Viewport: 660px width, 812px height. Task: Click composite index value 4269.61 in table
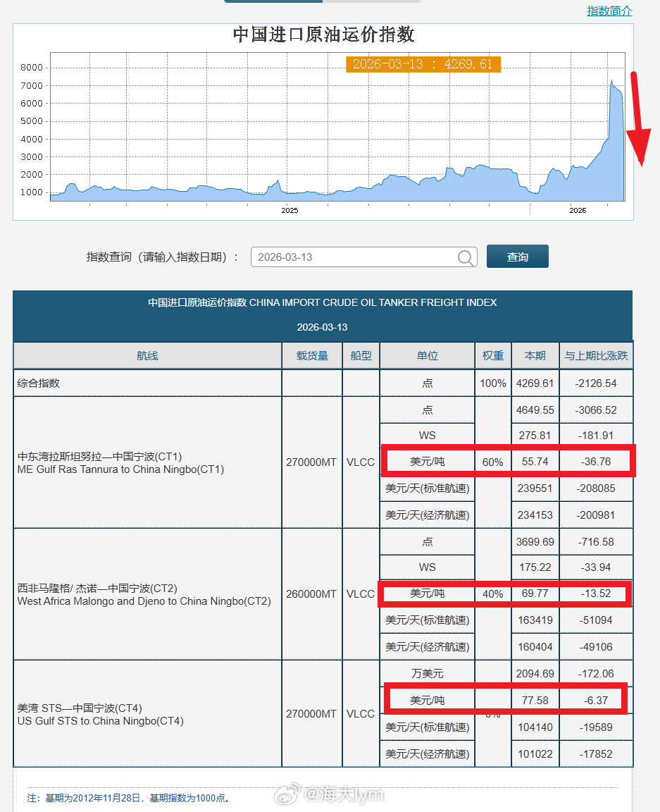[x=535, y=383]
